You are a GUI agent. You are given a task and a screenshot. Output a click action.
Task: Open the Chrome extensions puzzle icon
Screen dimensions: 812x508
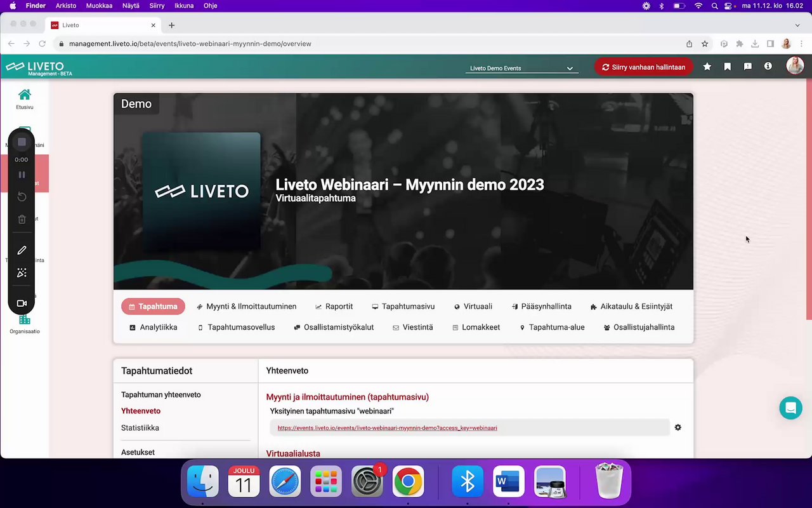(x=740, y=44)
